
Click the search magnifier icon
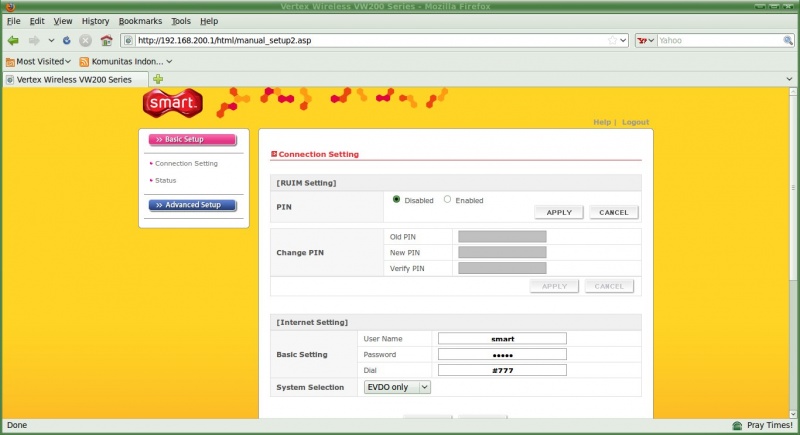click(x=788, y=41)
